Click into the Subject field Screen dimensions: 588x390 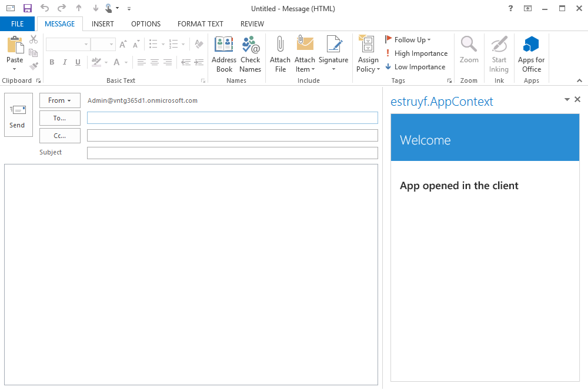coord(232,153)
